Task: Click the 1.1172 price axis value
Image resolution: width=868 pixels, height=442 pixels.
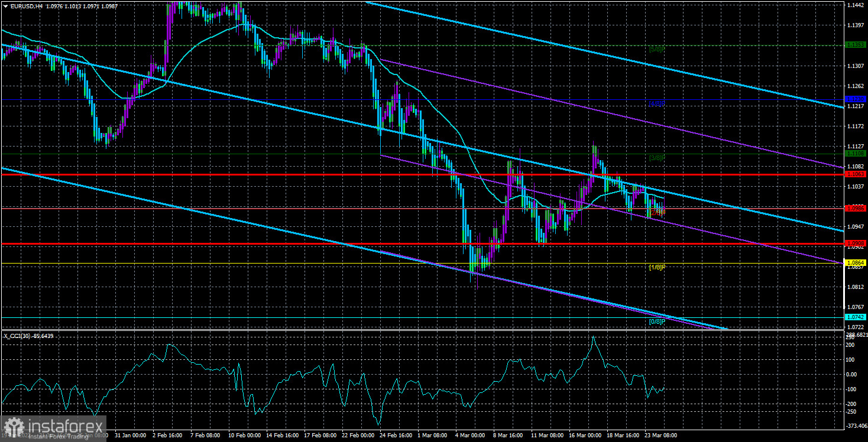Action: tap(856, 126)
